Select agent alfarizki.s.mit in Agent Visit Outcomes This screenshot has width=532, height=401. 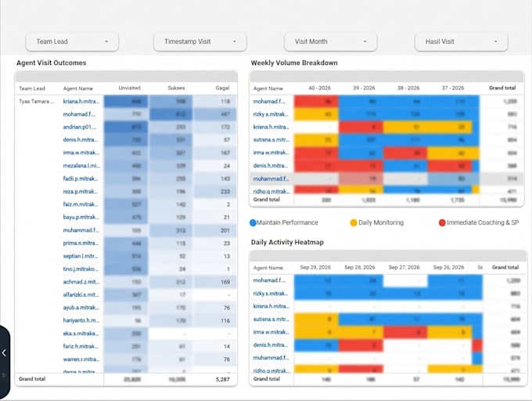coord(81,294)
